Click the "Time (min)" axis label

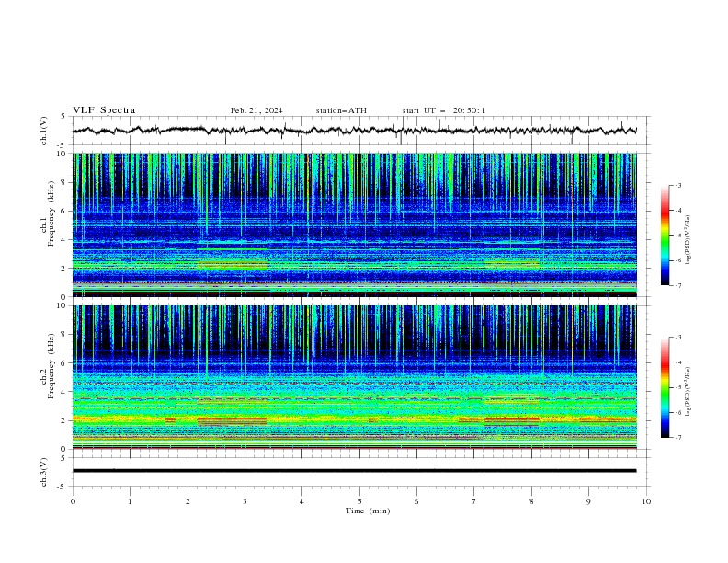point(368,511)
